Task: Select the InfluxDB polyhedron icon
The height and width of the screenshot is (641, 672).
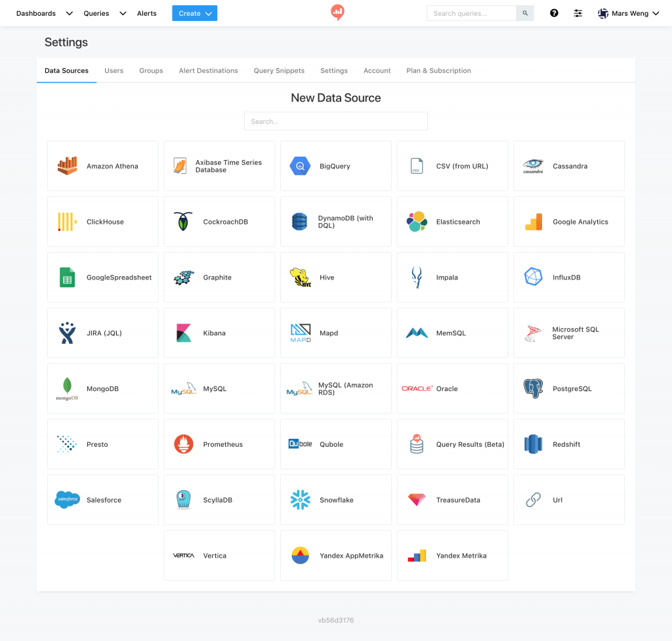Action: pyautogui.click(x=533, y=277)
